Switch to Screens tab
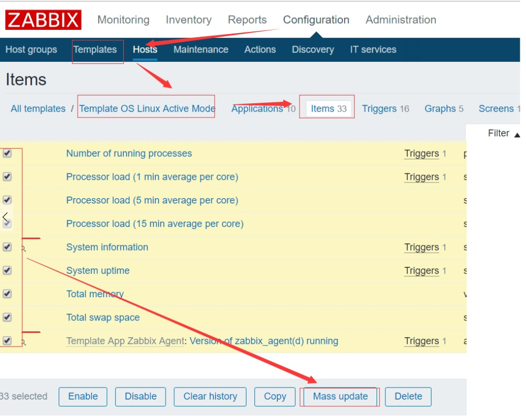This screenshot has width=526, height=420. click(x=496, y=109)
